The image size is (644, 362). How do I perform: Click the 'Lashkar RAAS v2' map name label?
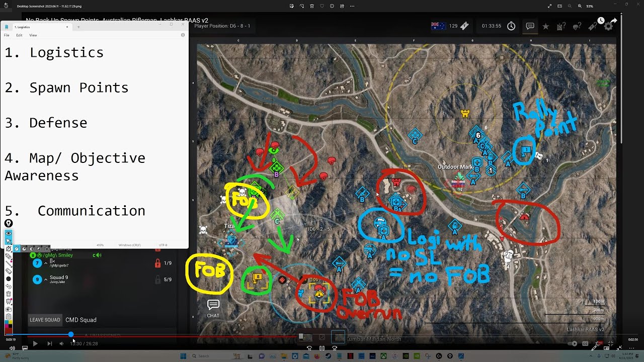coord(586,329)
